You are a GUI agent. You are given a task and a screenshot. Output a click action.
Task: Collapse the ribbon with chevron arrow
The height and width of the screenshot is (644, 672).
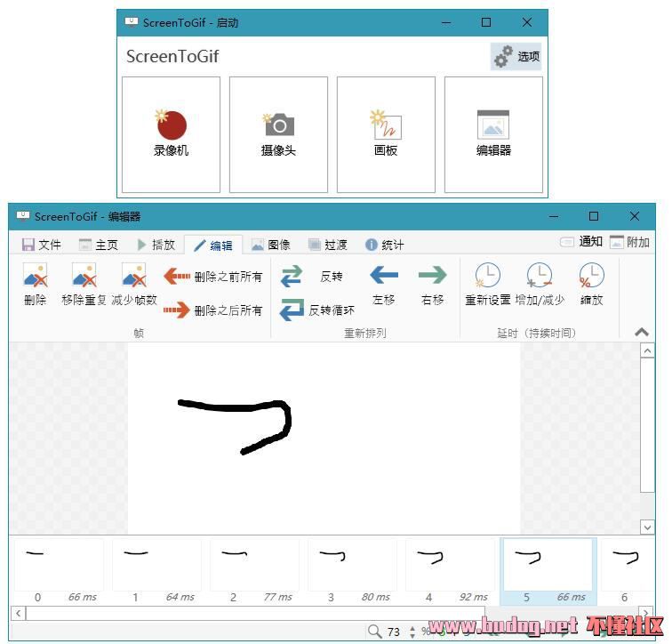[642, 332]
